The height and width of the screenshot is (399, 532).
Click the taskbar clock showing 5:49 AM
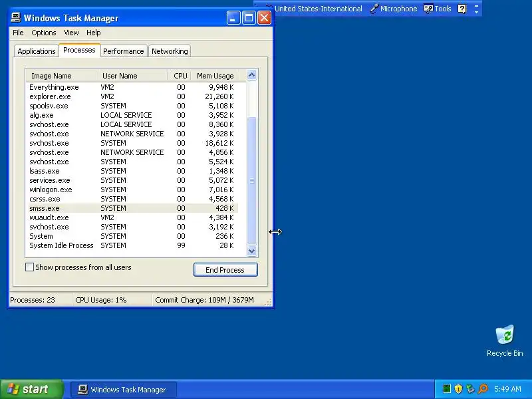click(x=507, y=389)
